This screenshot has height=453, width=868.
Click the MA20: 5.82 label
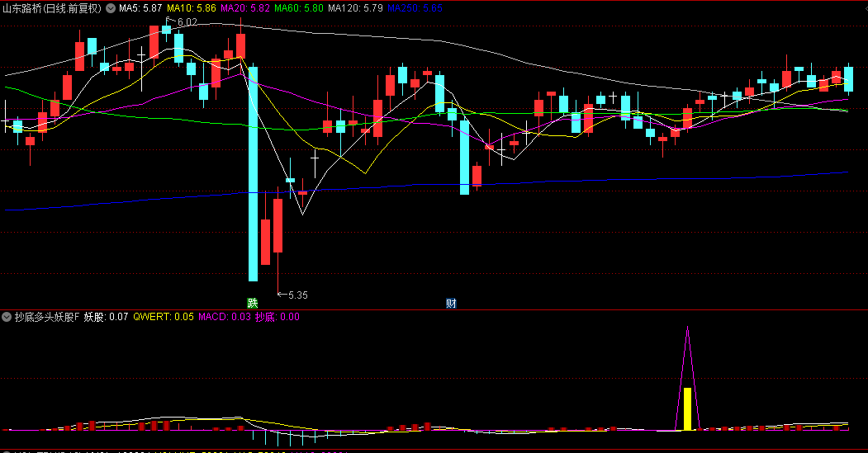tap(245, 8)
